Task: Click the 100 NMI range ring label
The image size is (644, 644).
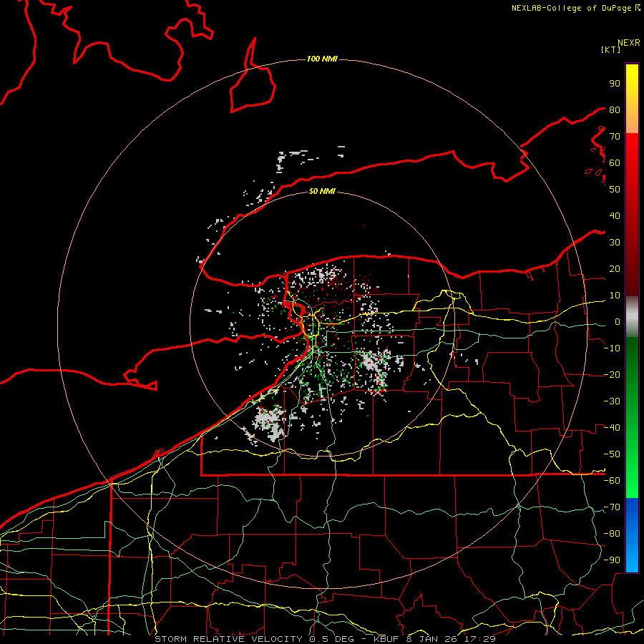Action: pos(322,59)
